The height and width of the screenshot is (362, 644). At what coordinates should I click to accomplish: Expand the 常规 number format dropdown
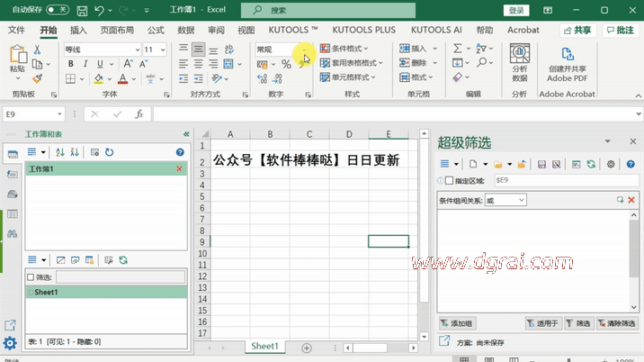click(304, 50)
